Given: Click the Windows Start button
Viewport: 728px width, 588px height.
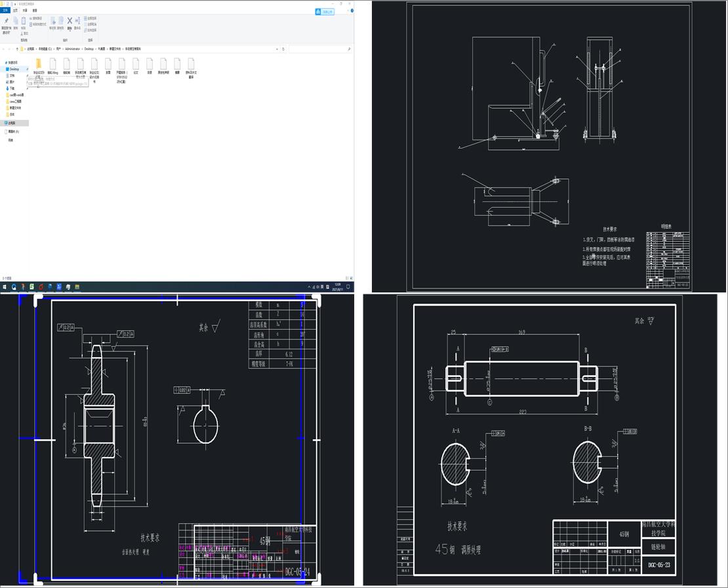Looking at the screenshot, I should click(x=5, y=287).
